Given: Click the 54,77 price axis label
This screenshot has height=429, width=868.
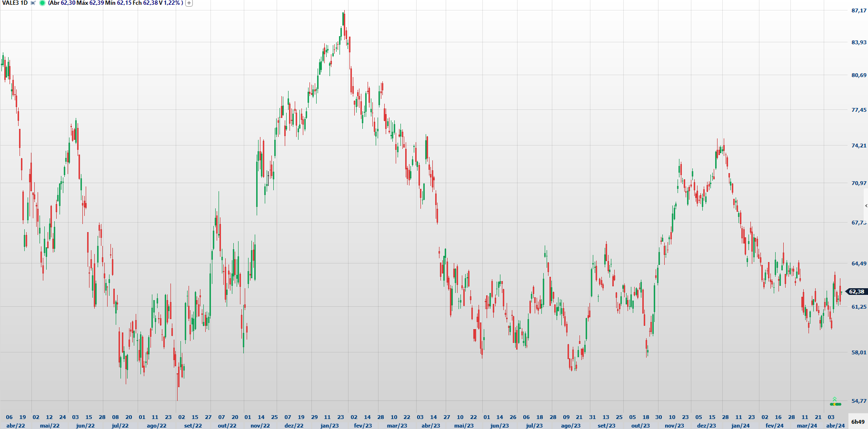Looking at the screenshot, I should (x=858, y=401).
